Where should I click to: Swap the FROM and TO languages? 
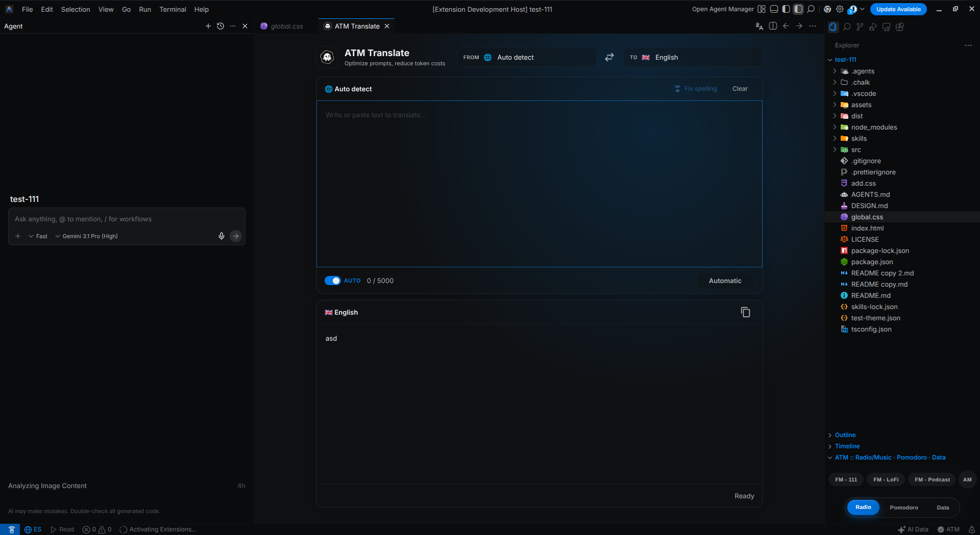[609, 57]
